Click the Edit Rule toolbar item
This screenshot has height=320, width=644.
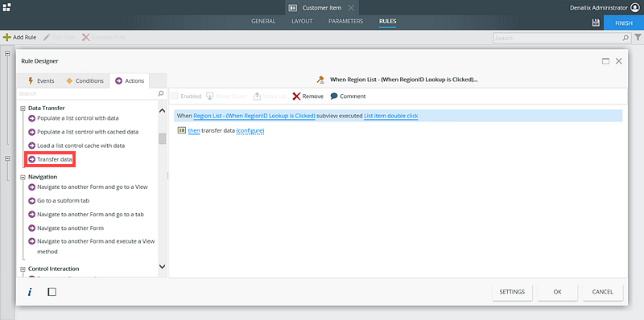pos(59,37)
